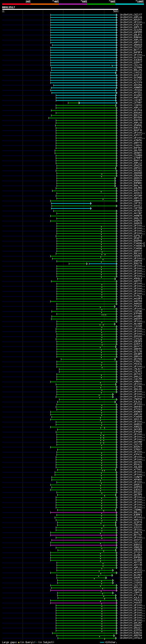The width and height of the screenshot is (146, 644).
Task: Open hit UniRef100_A9PL04
Action: click(131, 17)
